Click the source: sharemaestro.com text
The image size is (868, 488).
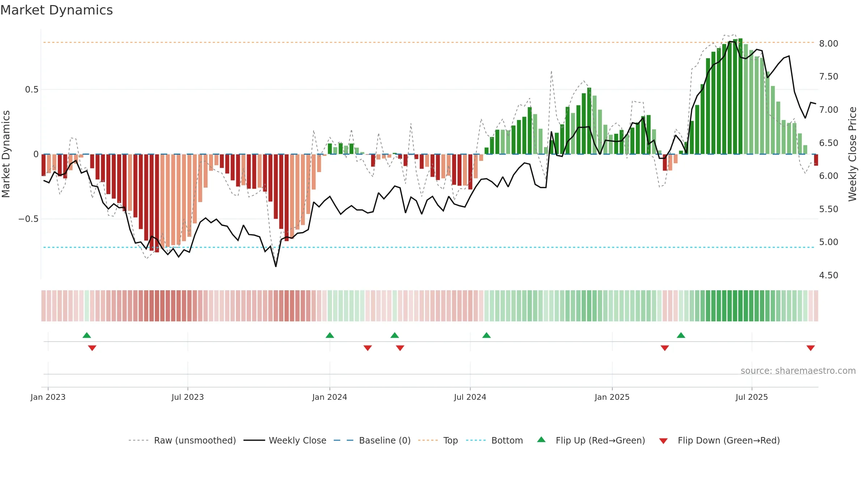(798, 371)
